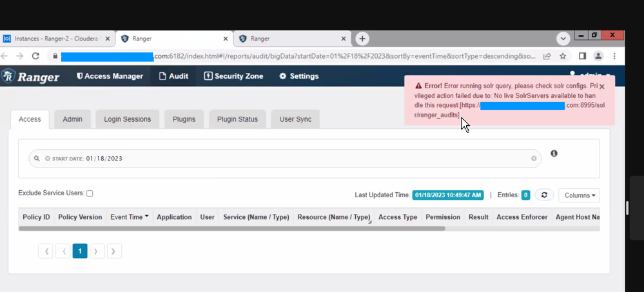Click the Access Enforcer column header
Screen dimensions: 644x292
(522, 217)
